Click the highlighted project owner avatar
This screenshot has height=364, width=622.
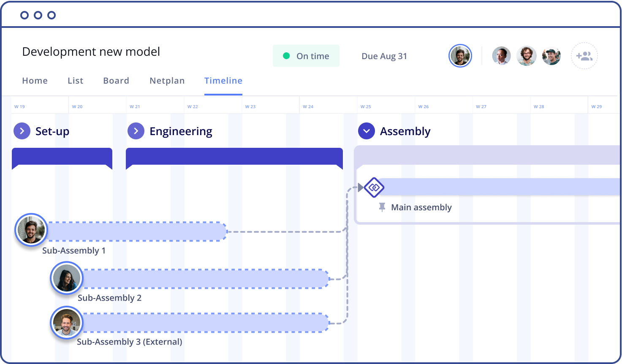point(460,56)
